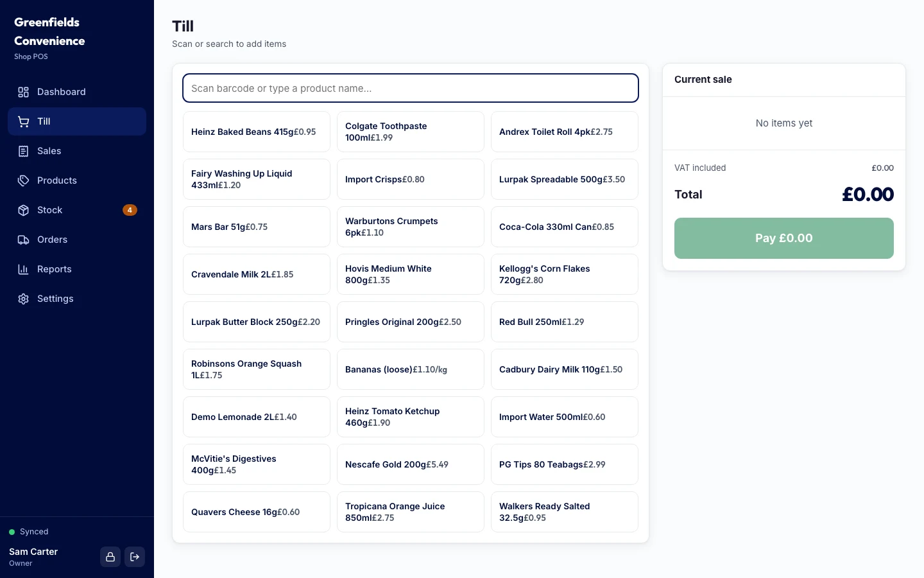Open the Settings label in sidebar

point(55,299)
